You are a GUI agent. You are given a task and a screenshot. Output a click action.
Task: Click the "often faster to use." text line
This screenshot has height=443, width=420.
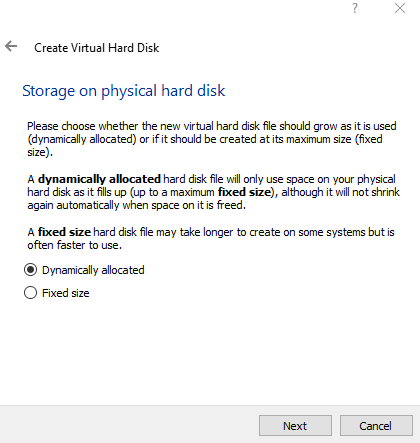point(75,245)
